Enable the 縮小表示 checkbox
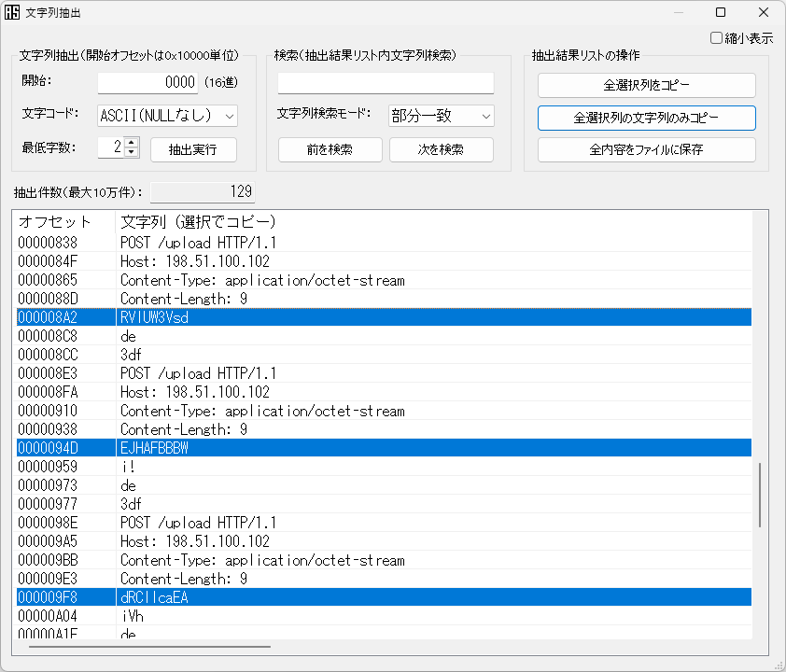 click(x=717, y=38)
